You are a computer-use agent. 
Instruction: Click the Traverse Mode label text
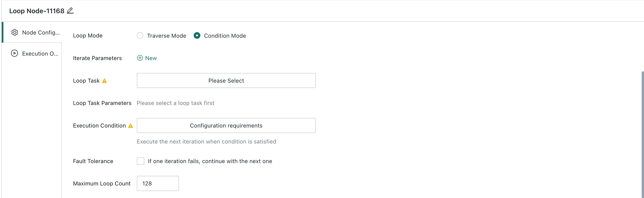166,36
